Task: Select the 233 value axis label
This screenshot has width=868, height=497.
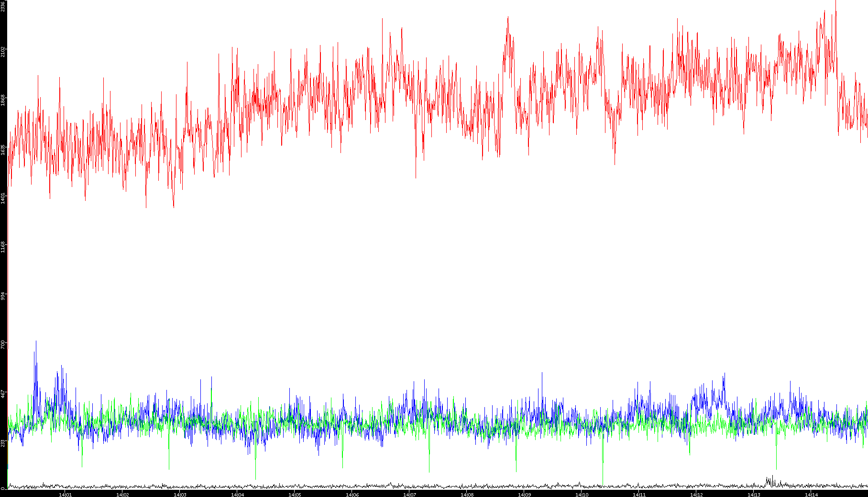Action: tap(3, 443)
